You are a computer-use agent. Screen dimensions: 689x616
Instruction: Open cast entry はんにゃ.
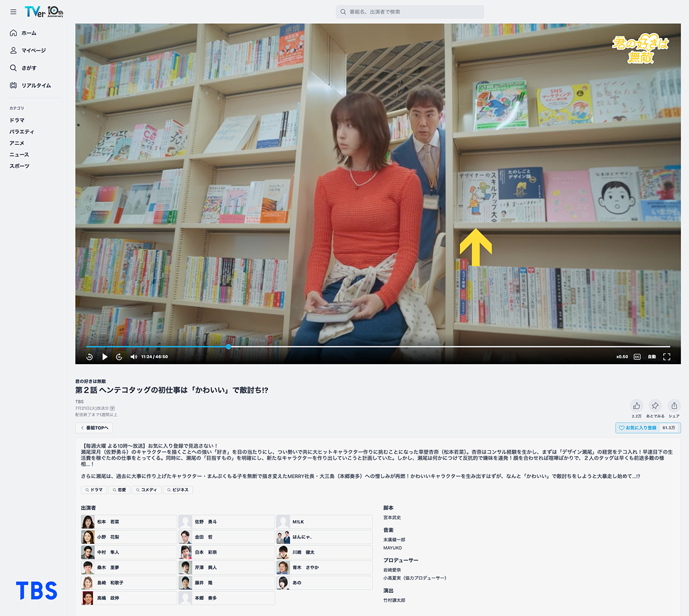point(325,537)
